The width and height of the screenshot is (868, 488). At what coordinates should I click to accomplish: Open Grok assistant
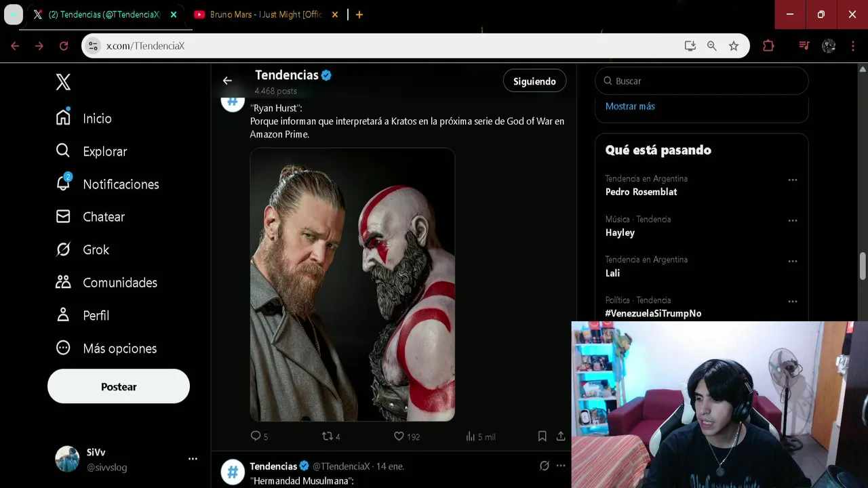[x=82, y=249]
